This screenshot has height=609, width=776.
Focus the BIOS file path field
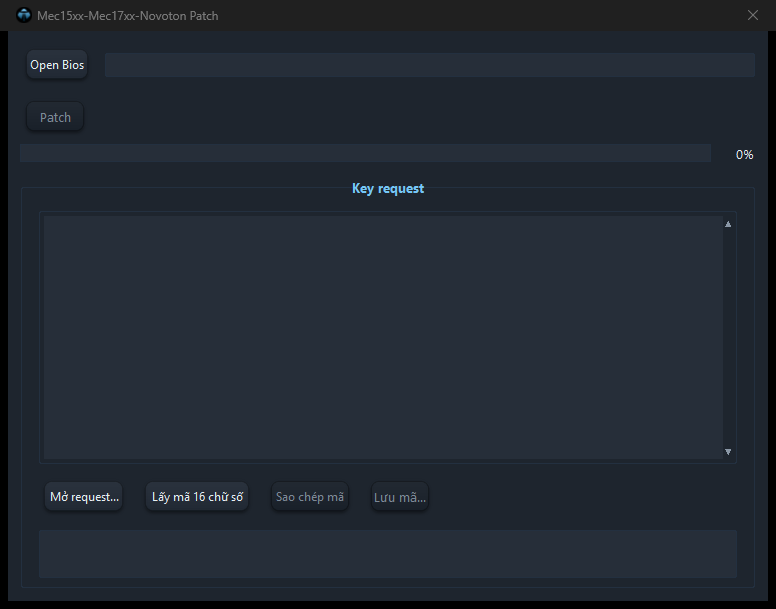[x=430, y=65]
